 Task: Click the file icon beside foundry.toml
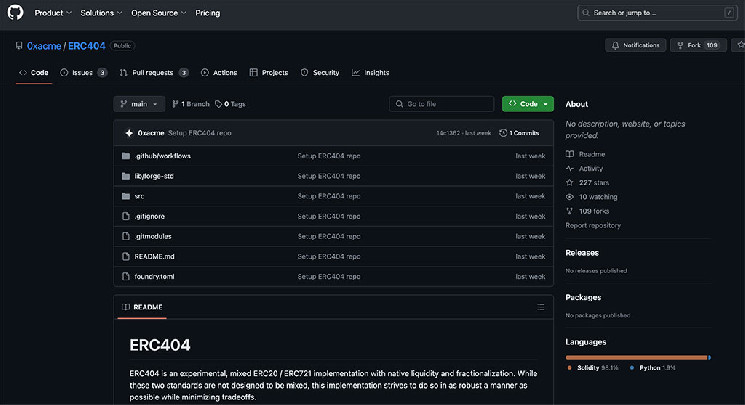[x=125, y=277]
